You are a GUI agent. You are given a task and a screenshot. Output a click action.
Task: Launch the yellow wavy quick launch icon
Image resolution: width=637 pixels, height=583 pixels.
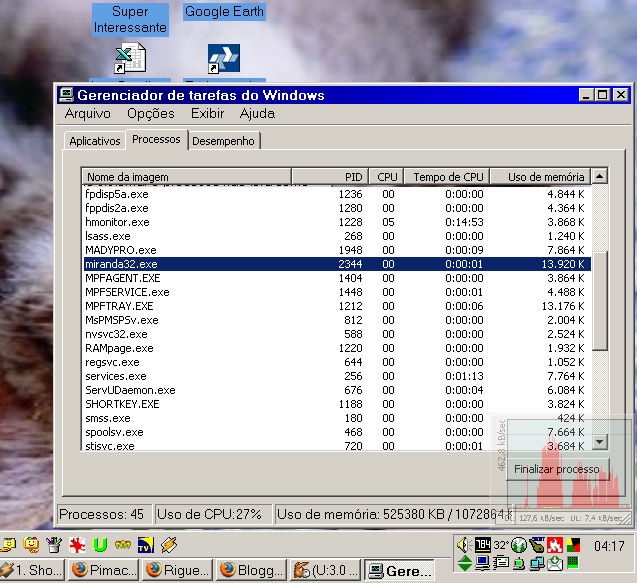[x=123, y=544]
